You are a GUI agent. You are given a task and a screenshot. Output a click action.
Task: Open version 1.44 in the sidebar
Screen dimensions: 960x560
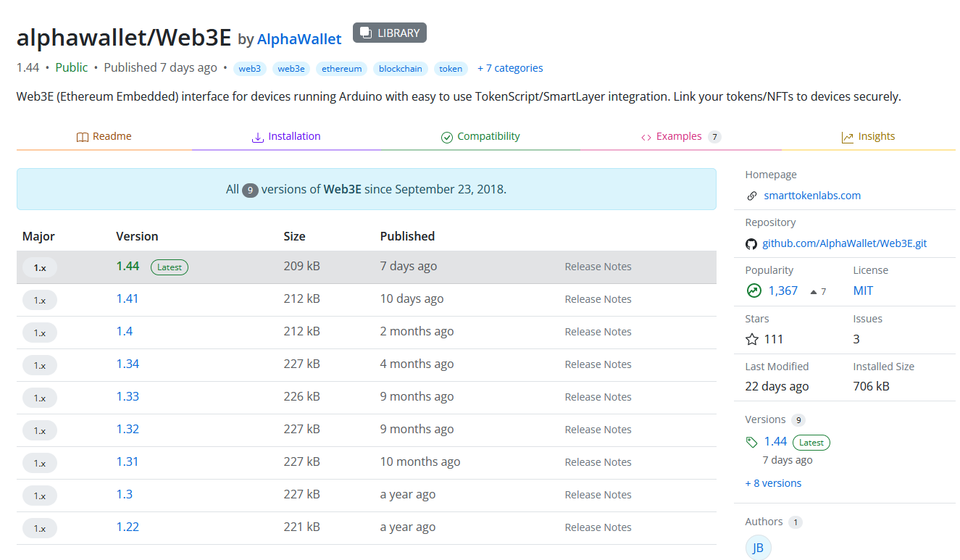pos(775,441)
